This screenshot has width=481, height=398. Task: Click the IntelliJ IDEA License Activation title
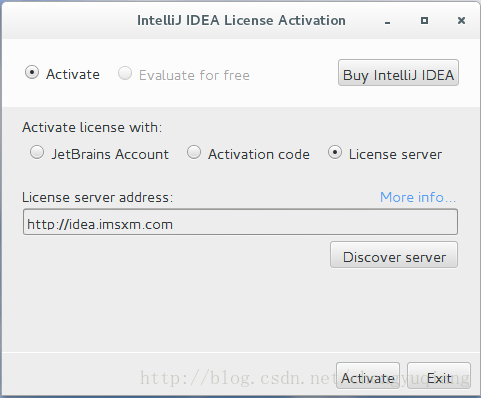(241, 20)
